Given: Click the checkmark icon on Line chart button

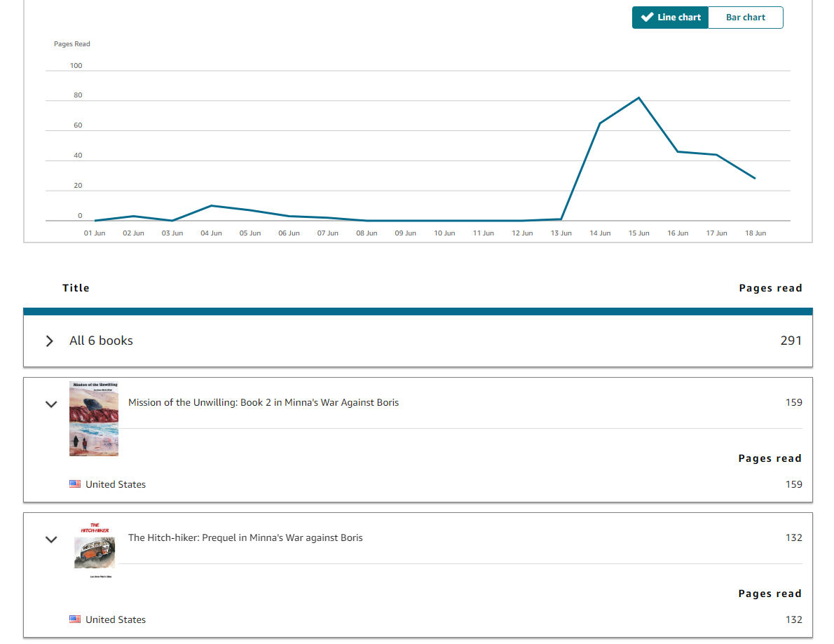Looking at the screenshot, I should (x=646, y=17).
